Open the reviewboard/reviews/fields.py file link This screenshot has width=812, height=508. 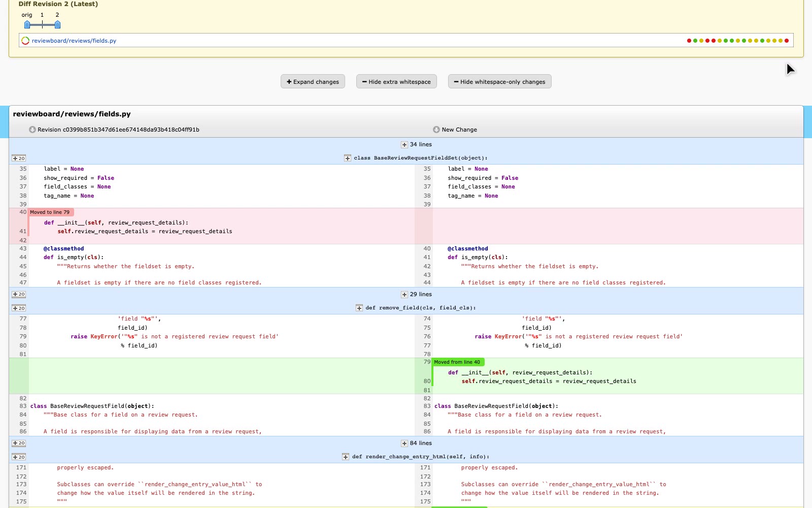74,41
